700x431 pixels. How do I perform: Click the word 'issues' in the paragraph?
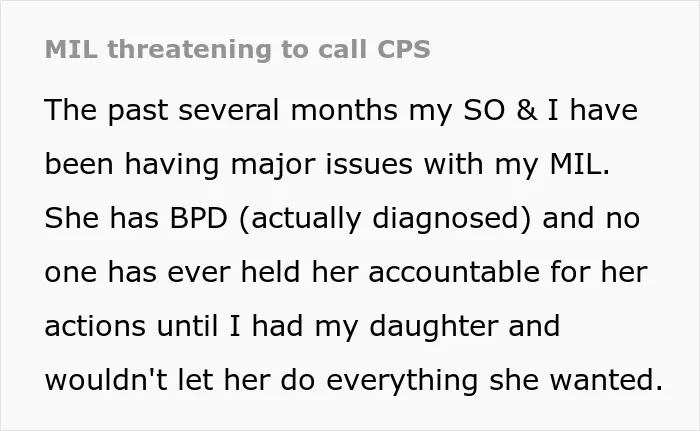pos(369,164)
